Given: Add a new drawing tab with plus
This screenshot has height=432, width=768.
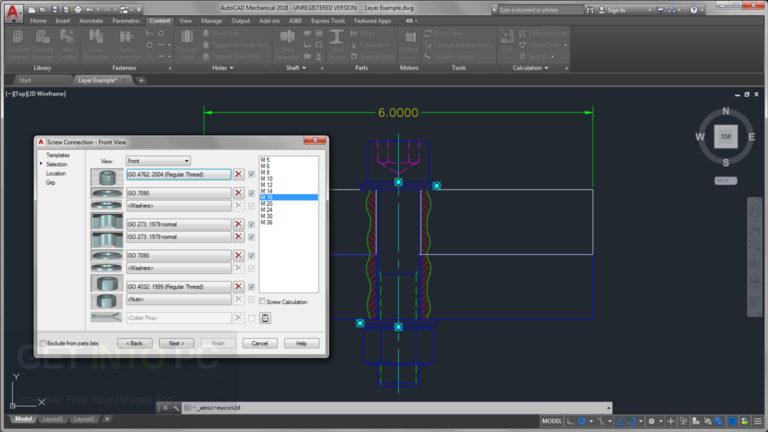Looking at the screenshot, I should click(x=141, y=80).
